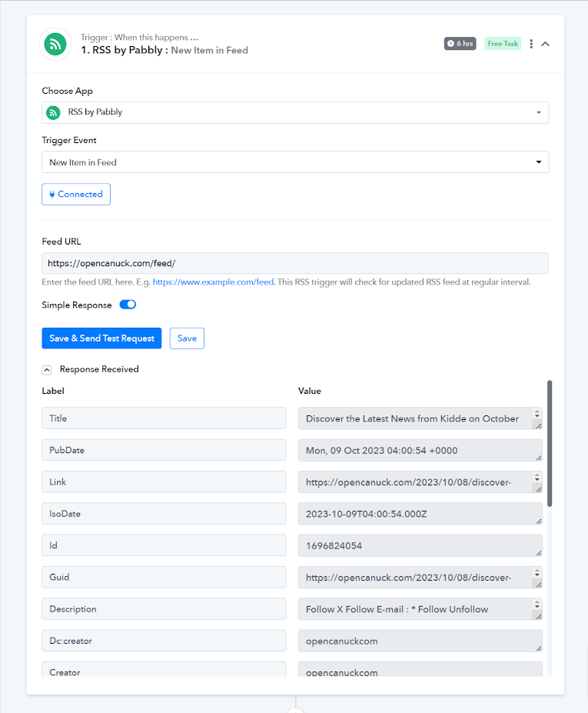This screenshot has width=588, height=713.
Task: Click the PubDate label field
Action: [164, 450]
